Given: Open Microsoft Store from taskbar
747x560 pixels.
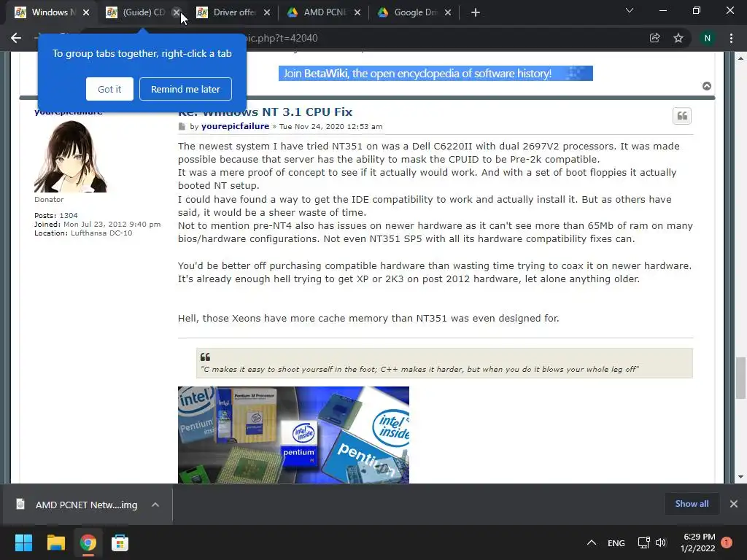Looking at the screenshot, I should point(120,542).
